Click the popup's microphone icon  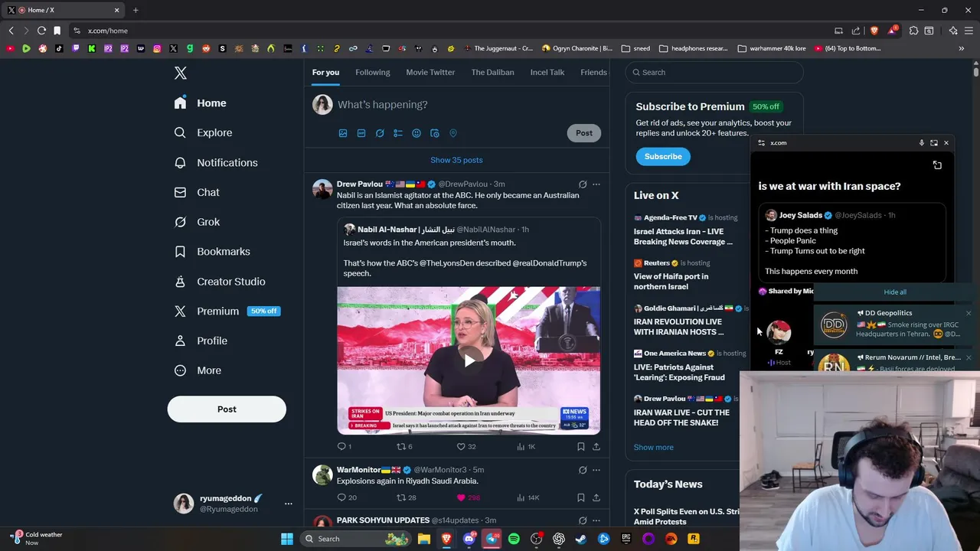point(922,143)
